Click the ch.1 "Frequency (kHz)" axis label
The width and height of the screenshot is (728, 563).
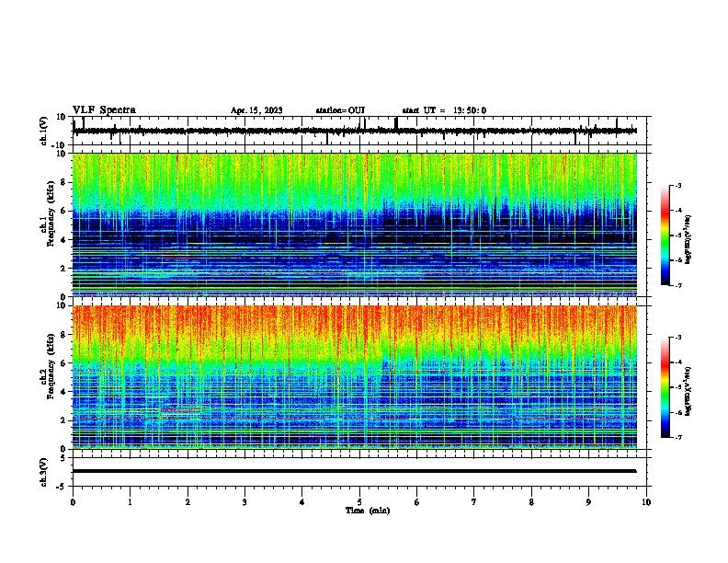tap(51, 213)
